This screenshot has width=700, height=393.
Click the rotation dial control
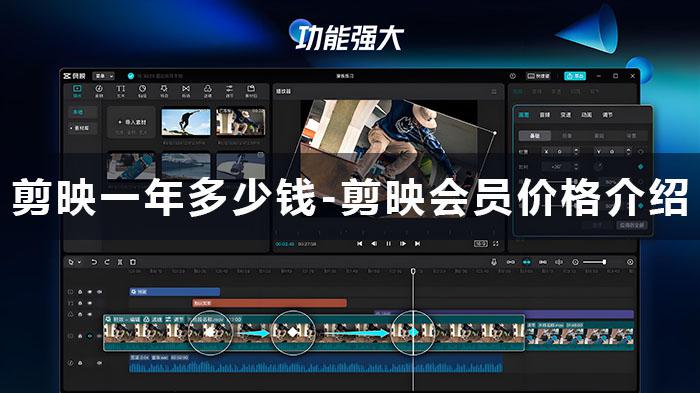(x=598, y=167)
